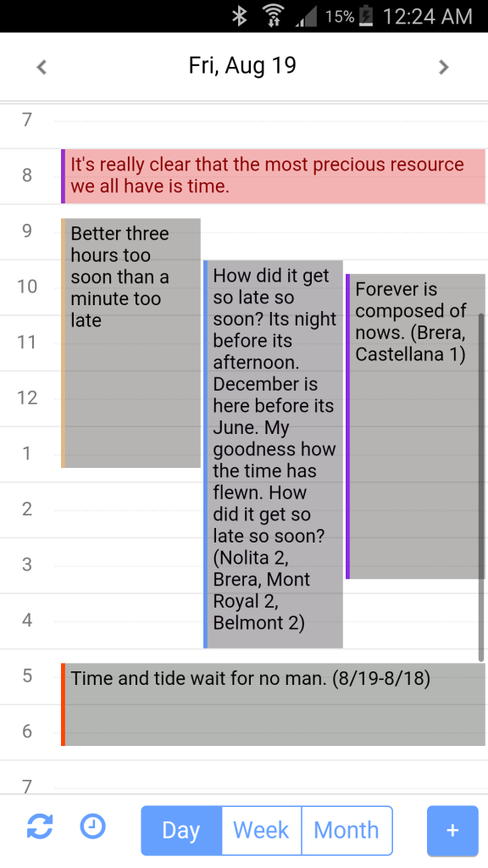Tap the empty 2 o'clock time slot
The height and width of the screenshot is (868, 488).
[x=130, y=509]
